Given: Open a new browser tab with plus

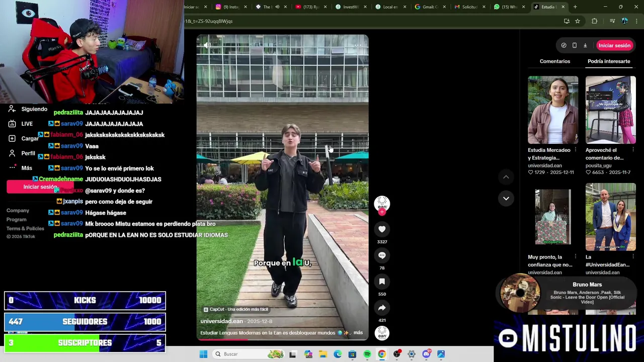Looking at the screenshot, I should pos(575,7).
